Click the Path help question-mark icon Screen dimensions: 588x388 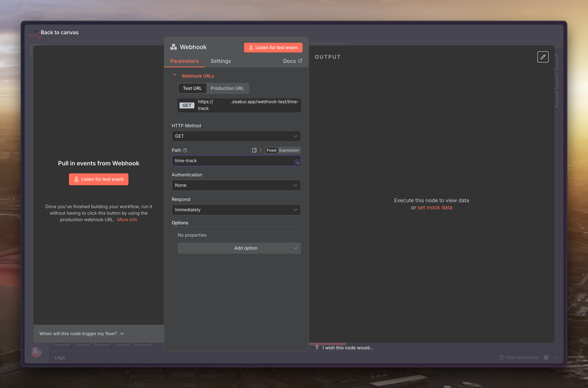pyautogui.click(x=185, y=150)
